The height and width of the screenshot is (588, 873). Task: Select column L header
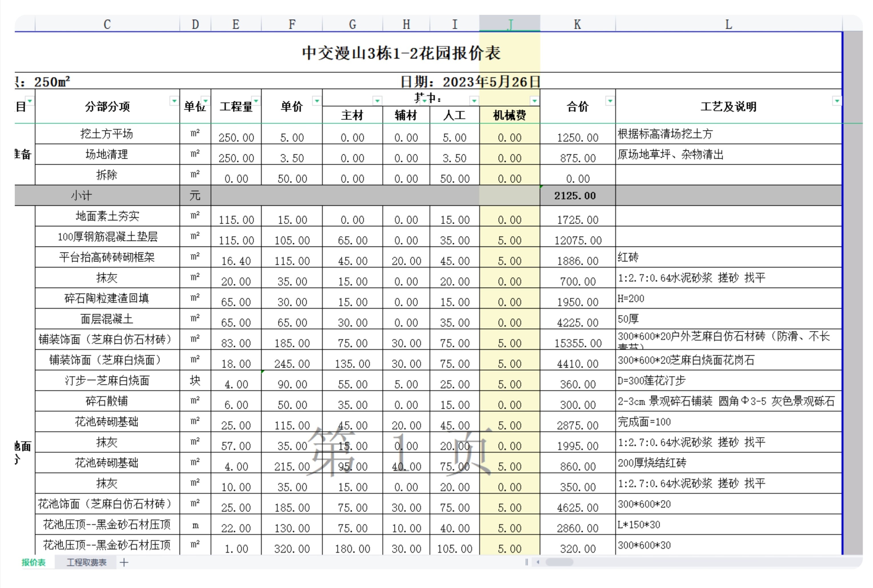tap(729, 24)
